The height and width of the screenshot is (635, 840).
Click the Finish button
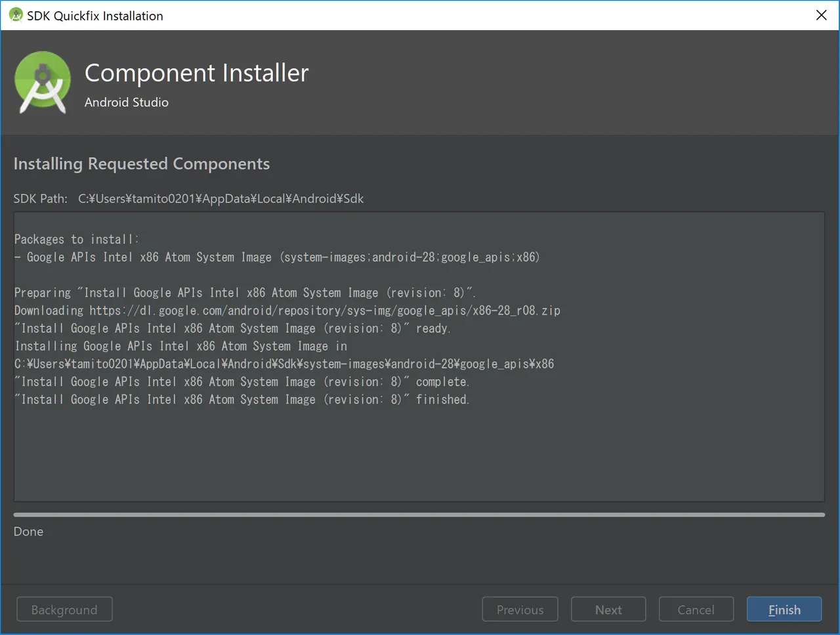pyautogui.click(x=784, y=609)
